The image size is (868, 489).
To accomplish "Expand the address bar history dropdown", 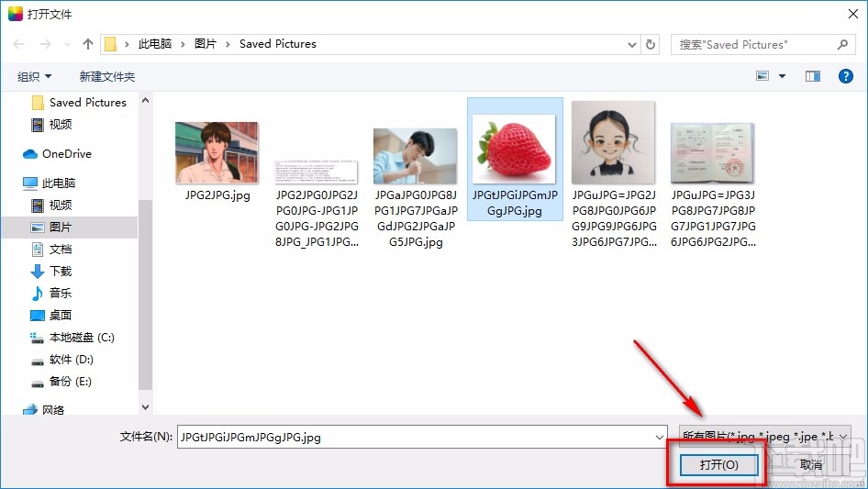I will pos(631,44).
